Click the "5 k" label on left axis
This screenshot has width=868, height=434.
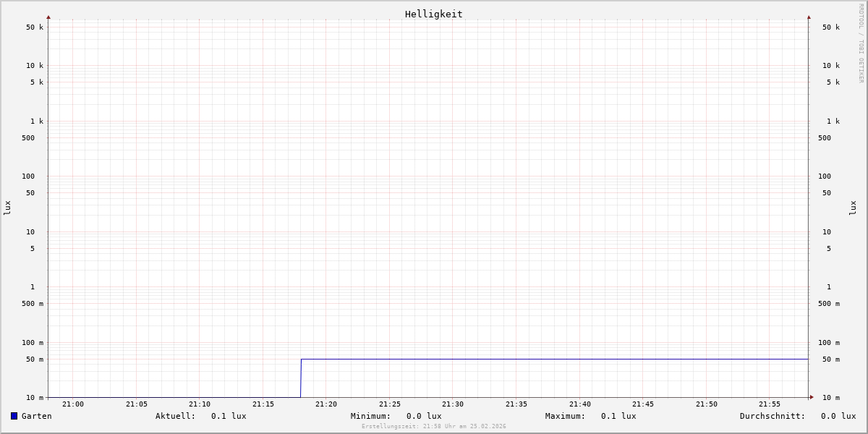(37, 82)
